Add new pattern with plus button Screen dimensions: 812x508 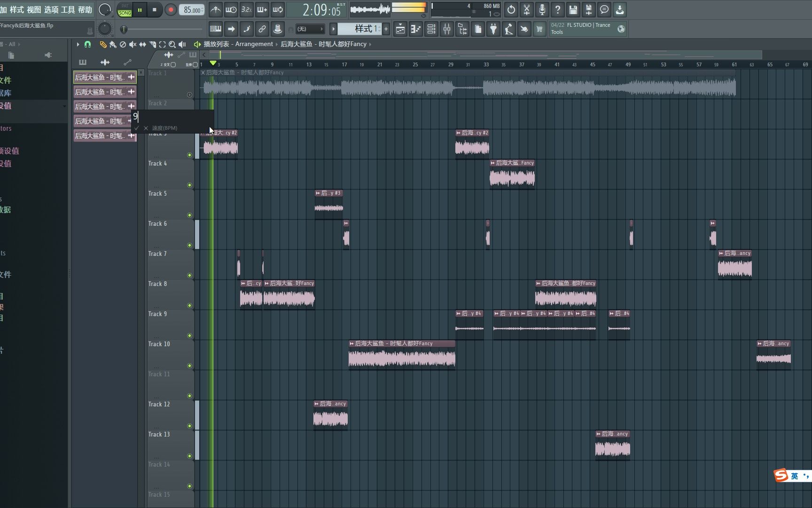coord(386,29)
